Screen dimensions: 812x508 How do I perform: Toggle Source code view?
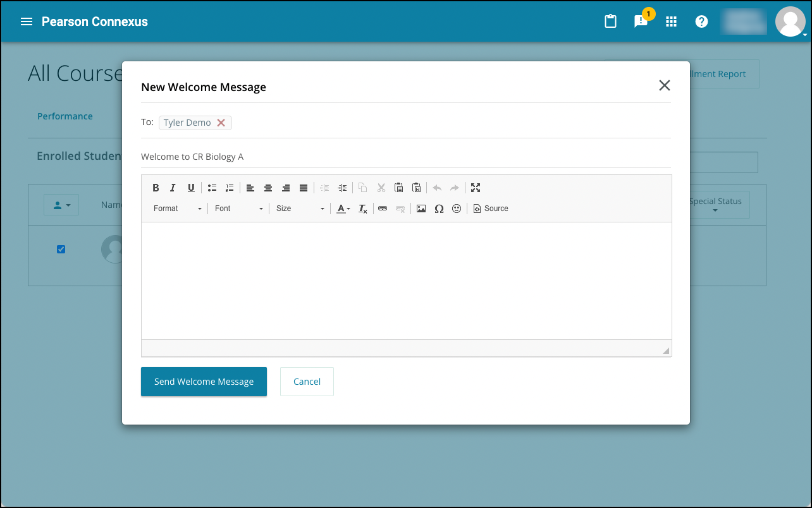(x=491, y=209)
